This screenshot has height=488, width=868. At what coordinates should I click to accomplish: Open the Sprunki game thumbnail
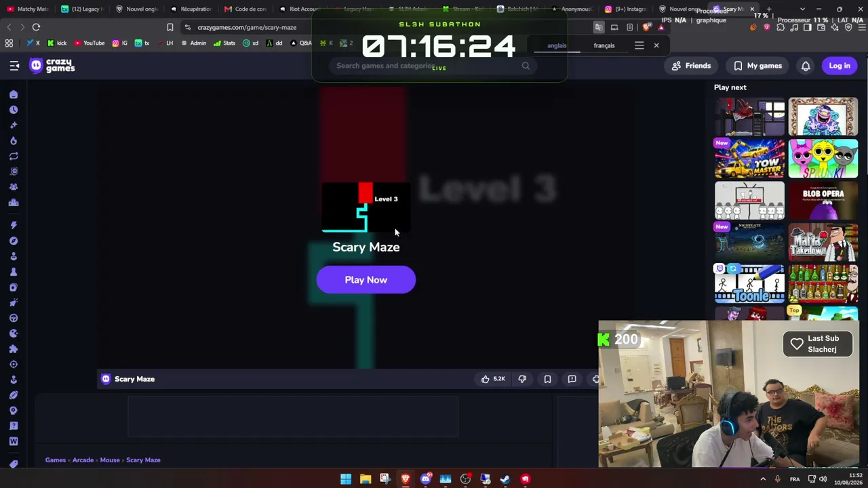[823, 159]
